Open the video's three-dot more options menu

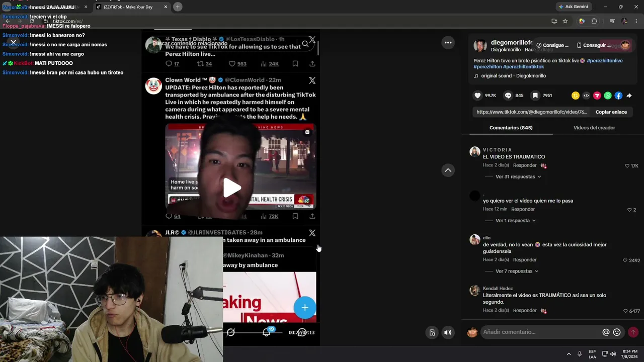(448, 43)
